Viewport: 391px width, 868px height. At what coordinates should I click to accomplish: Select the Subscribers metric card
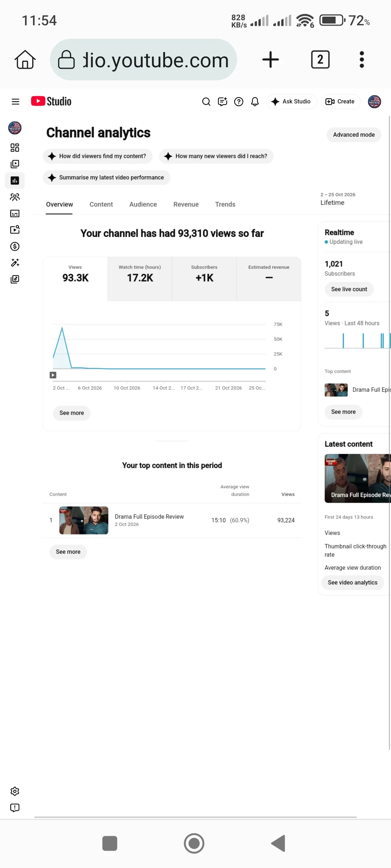pyautogui.click(x=204, y=279)
